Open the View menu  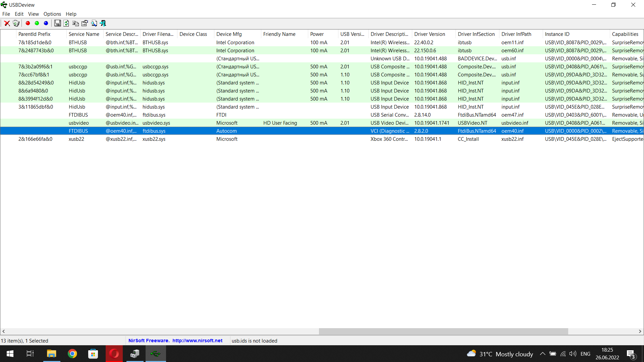pos(33,14)
